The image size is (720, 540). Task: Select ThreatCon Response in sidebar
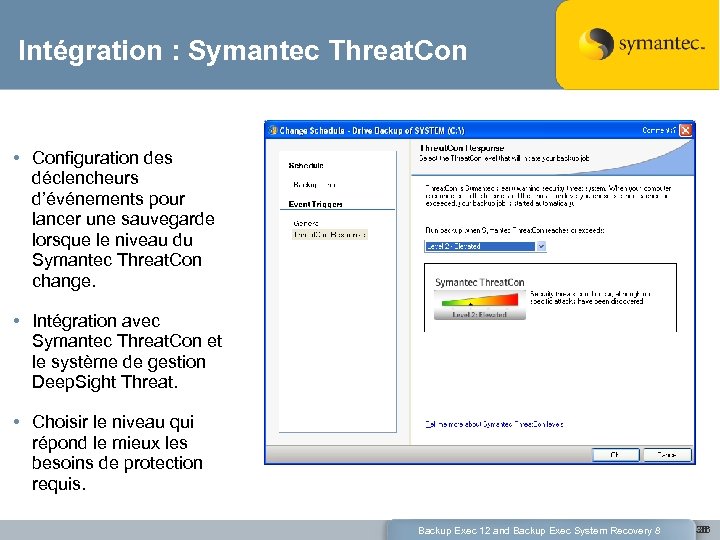330,235
